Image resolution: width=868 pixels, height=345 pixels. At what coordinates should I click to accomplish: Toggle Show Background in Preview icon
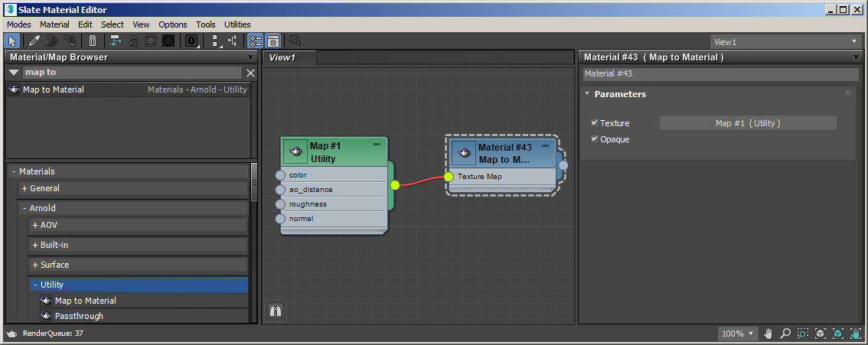(x=169, y=41)
